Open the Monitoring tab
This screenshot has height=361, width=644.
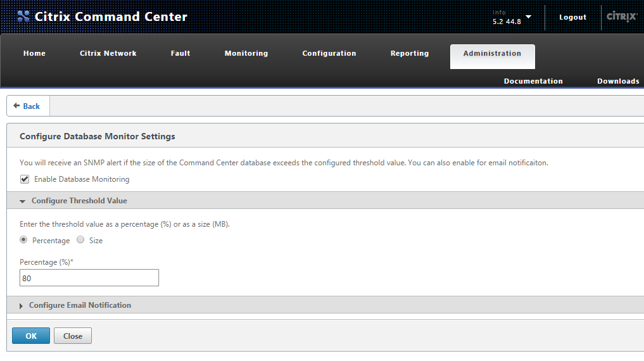click(x=246, y=53)
